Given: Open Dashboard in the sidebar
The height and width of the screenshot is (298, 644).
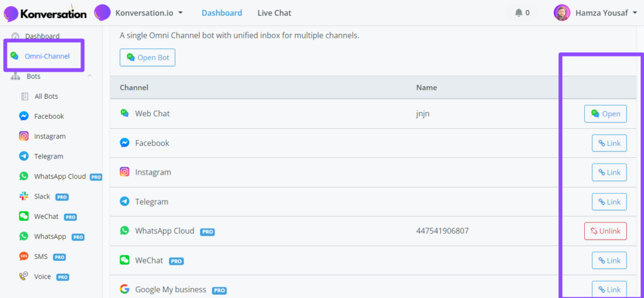Looking at the screenshot, I should click(x=42, y=36).
